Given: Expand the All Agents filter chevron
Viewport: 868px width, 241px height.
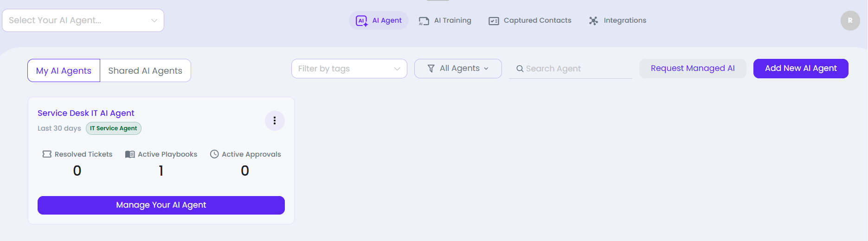Looking at the screenshot, I should click(486, 69).
